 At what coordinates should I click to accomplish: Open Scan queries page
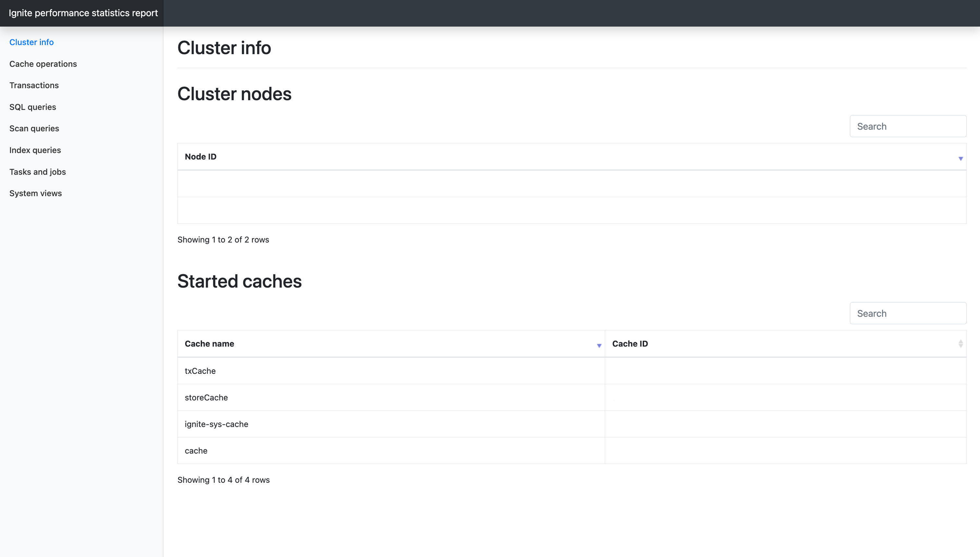point(34,128)
